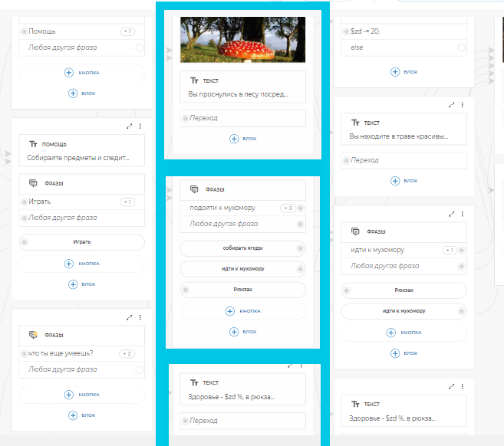504x446 pixels.
Task: Click 'Любая другая фраза' under 'подойти к мухомору'
Action: click(x=243, y=224)
